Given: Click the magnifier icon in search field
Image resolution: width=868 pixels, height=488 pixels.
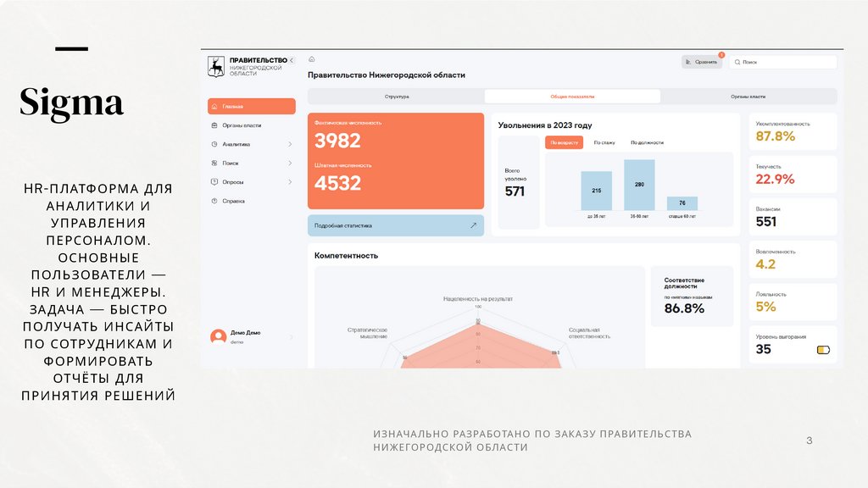Looking at the screenshot, I should click(737, 62).
